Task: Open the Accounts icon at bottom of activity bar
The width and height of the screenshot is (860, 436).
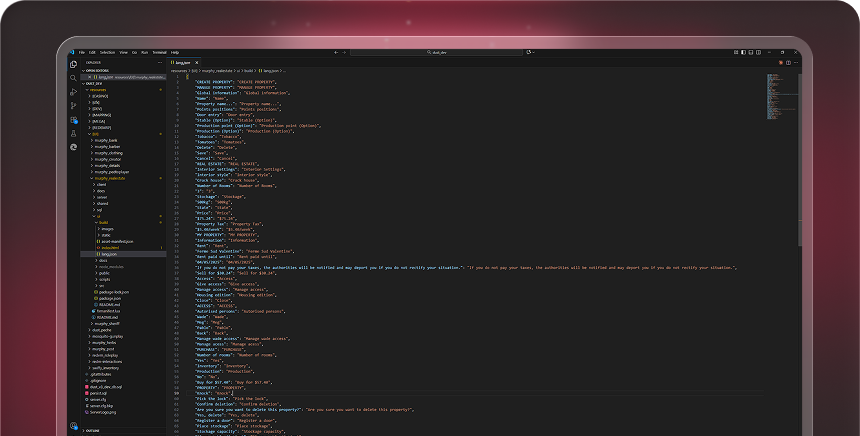Action: (x=73, y=426)
